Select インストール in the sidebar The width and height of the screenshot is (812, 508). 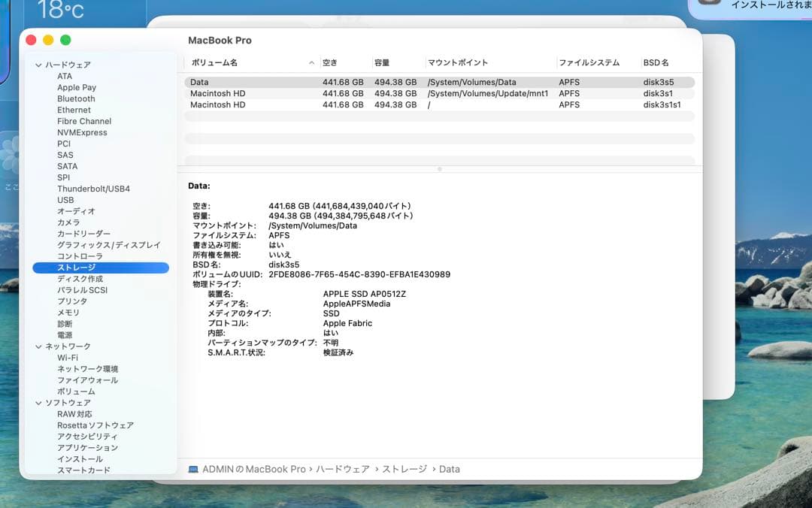coord(80,459)
